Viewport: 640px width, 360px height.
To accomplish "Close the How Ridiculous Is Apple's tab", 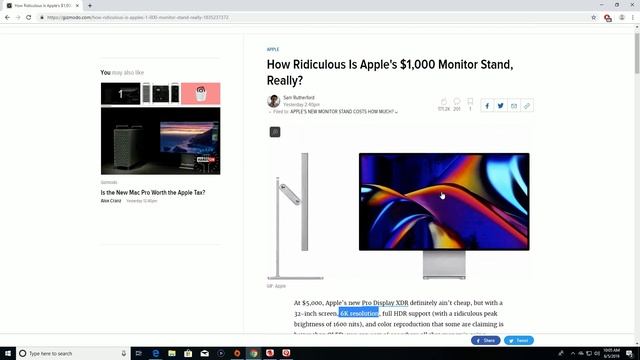I will coord(77,6).
